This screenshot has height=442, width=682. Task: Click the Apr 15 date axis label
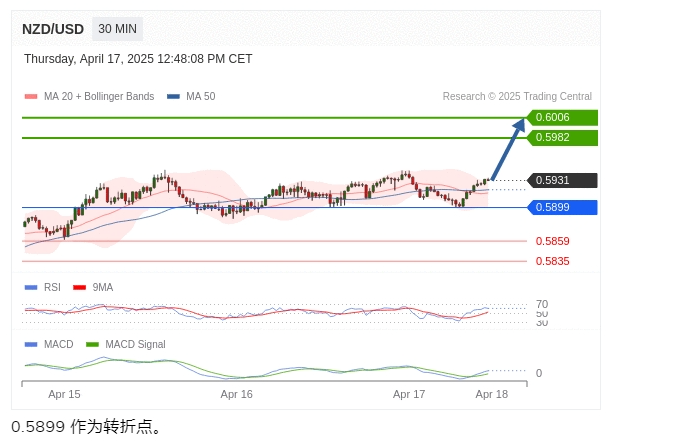(64, 395)
